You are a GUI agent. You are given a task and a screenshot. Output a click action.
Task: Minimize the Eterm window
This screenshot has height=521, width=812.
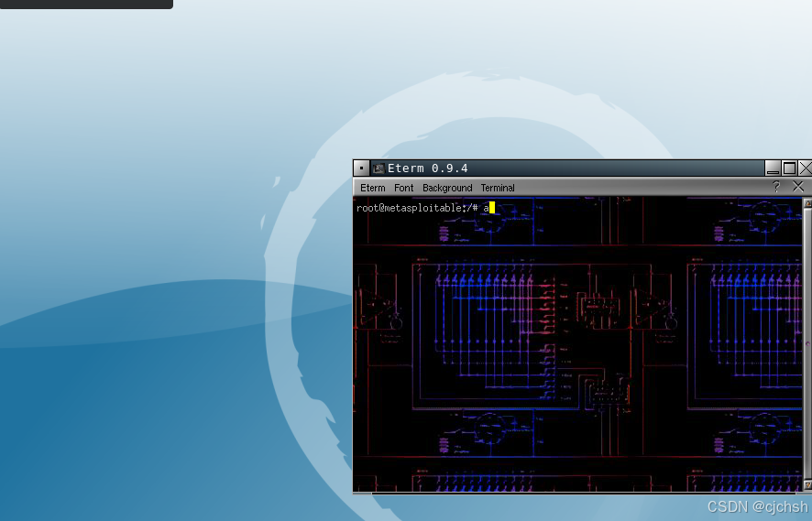tap(773, 168)
